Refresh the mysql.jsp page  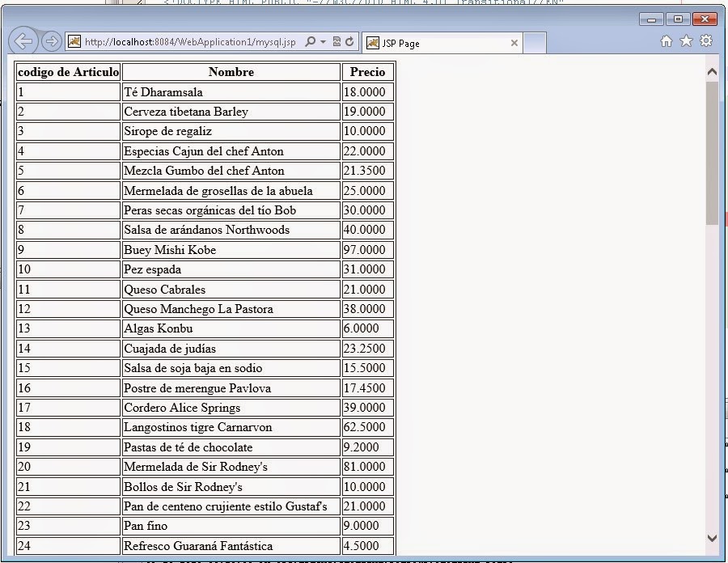pos(349,40)
